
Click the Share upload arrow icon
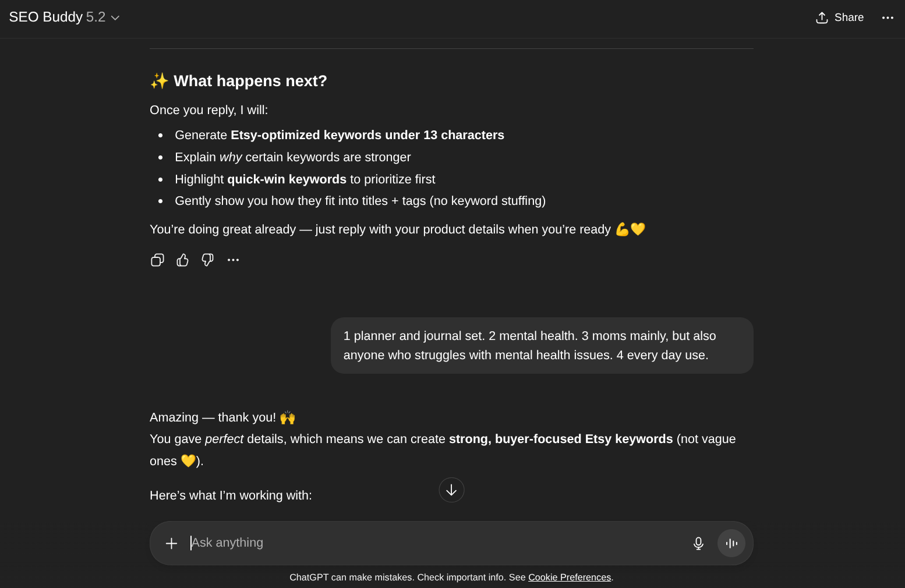822,17
